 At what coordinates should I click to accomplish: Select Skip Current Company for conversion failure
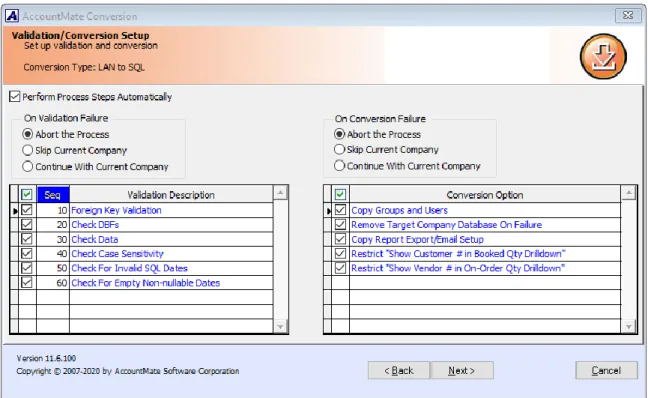339,149
